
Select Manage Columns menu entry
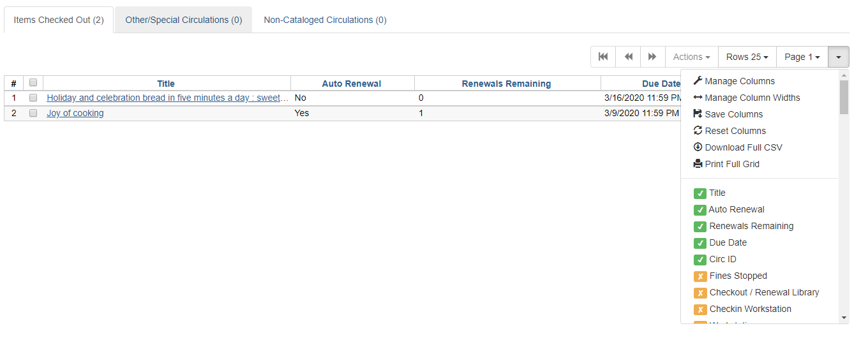pos(759,81)
